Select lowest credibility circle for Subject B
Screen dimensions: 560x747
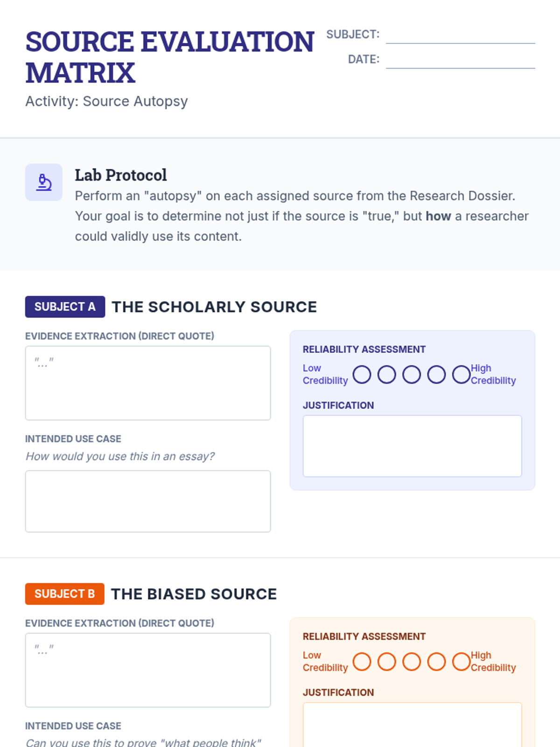click(362, 662)
